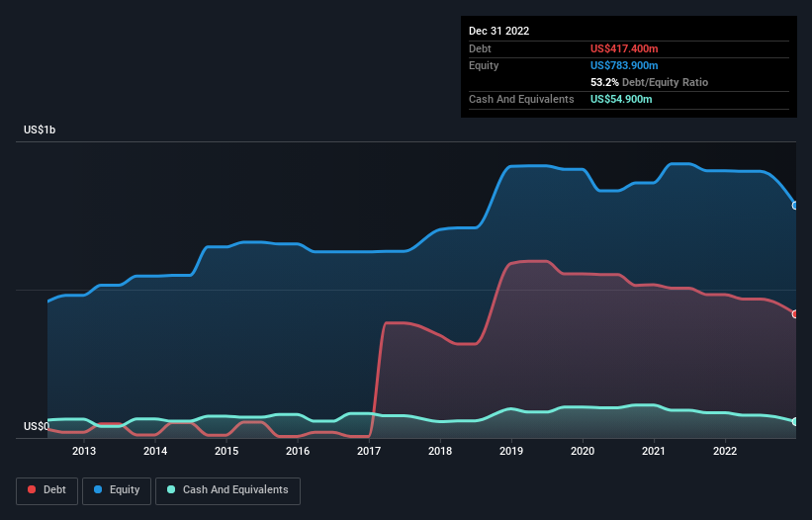Click the 53.2% Debt/Equity Ratio text
This screenshot has width=812, height=520.
(649, 82)
